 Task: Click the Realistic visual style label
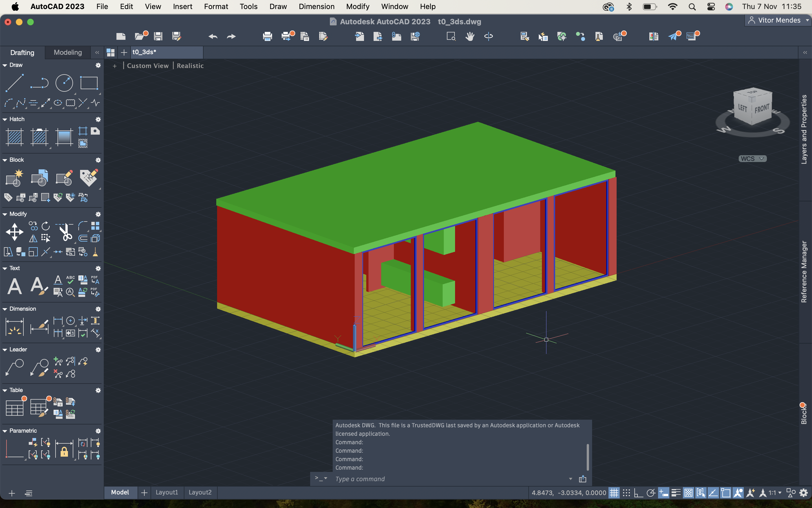190,66
